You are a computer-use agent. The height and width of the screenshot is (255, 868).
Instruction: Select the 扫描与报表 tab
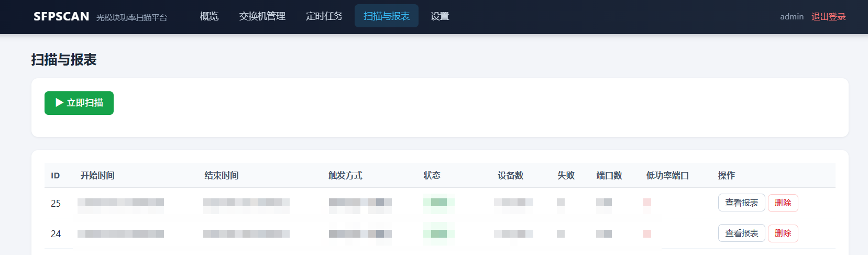[387, 16]
